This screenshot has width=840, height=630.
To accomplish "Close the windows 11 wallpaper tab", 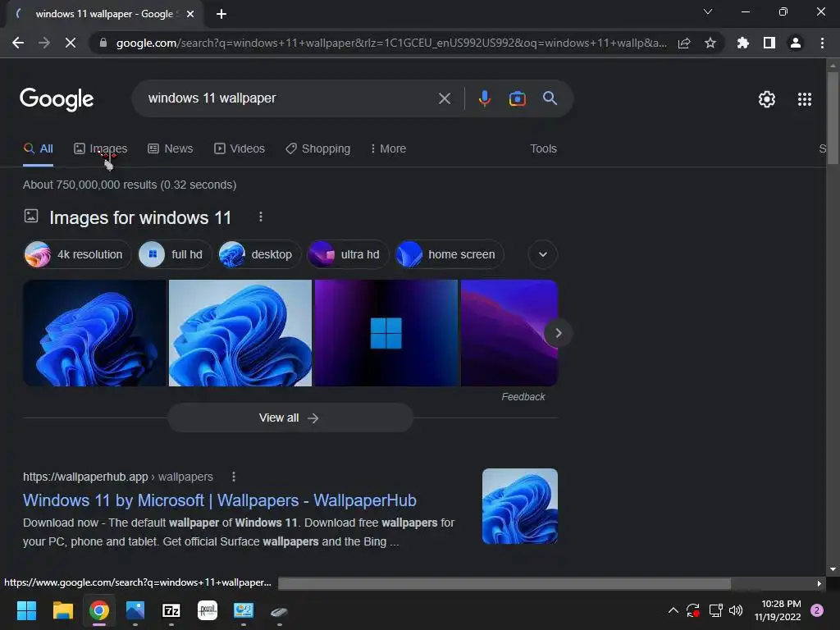I will 190,14.
